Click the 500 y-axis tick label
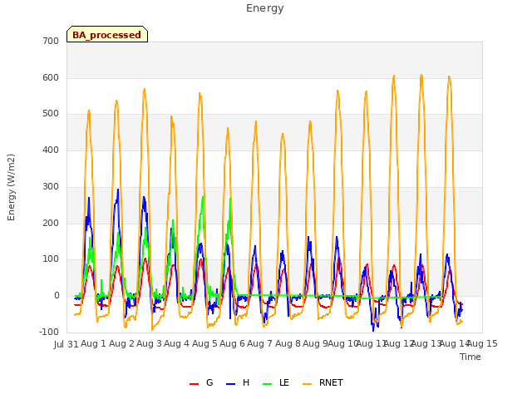532x399 pixels. (51, 114)
